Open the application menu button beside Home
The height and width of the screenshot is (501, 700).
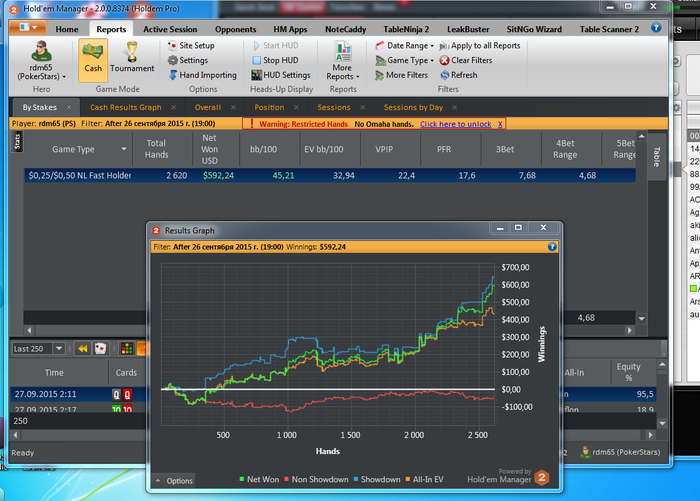click(x=28, y=28)
